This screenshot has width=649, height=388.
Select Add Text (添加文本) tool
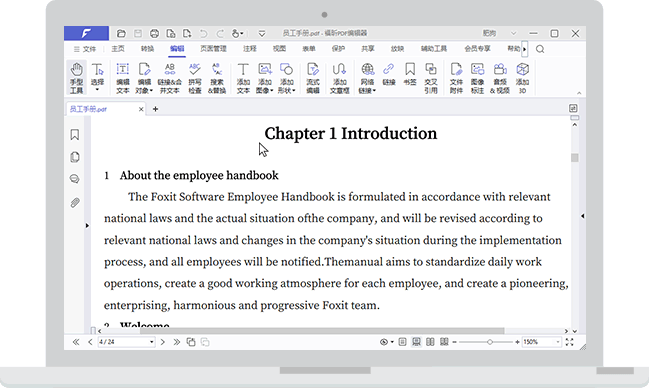click(x=243, y=78)
